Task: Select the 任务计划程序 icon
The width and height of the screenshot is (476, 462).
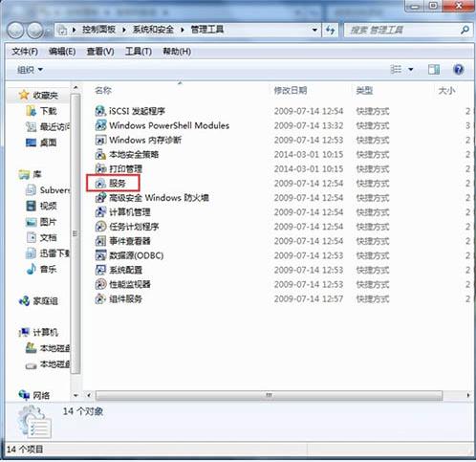Action: point(100,227)
